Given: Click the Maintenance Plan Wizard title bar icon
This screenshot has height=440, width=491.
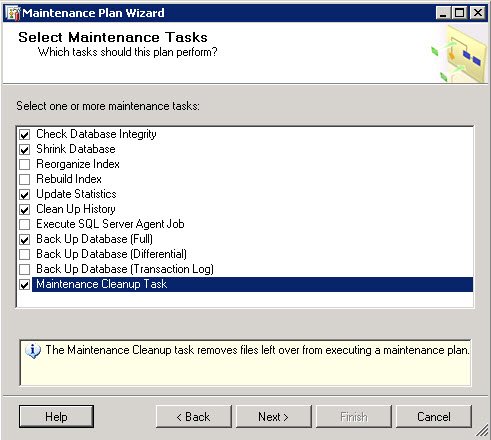Looking at the screenshot, I should 14,13.
